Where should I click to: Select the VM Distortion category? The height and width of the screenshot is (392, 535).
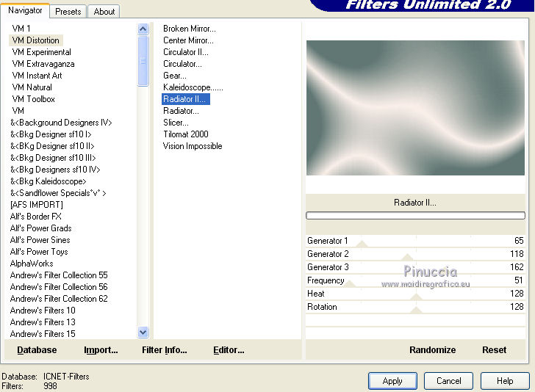(x=36, y=40)
